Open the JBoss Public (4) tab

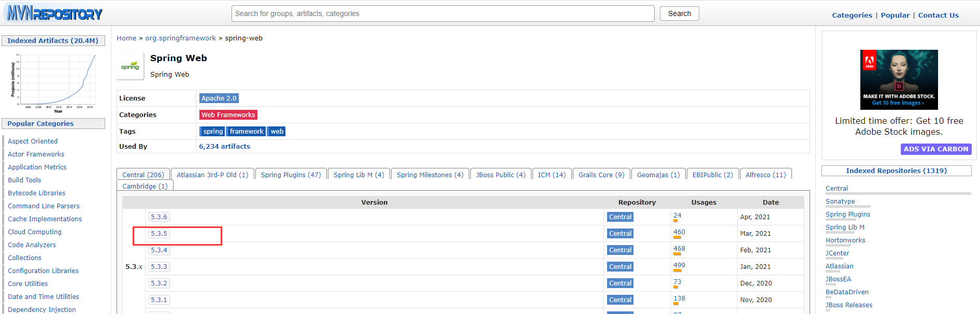[500, 175]
